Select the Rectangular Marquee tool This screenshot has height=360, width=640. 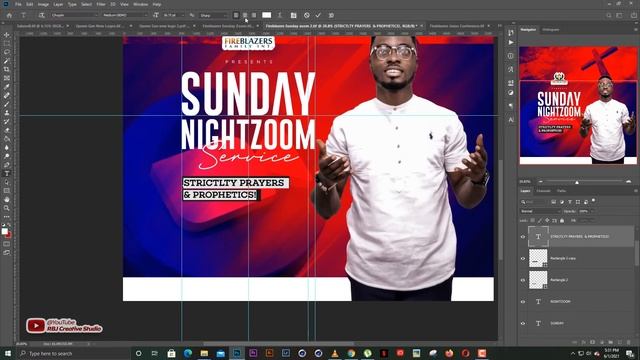(x=7, y=43)
